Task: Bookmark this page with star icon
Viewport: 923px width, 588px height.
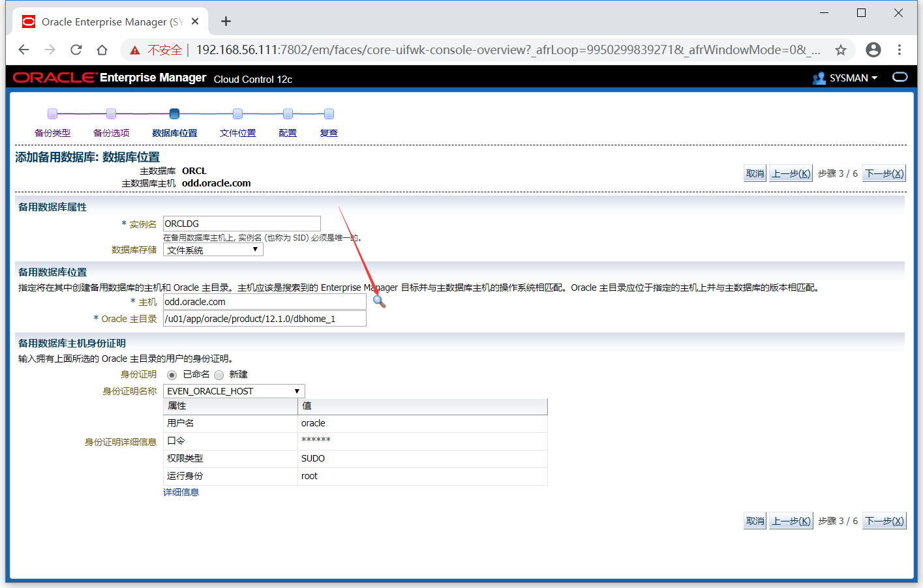Action: [x=841, y=50]
